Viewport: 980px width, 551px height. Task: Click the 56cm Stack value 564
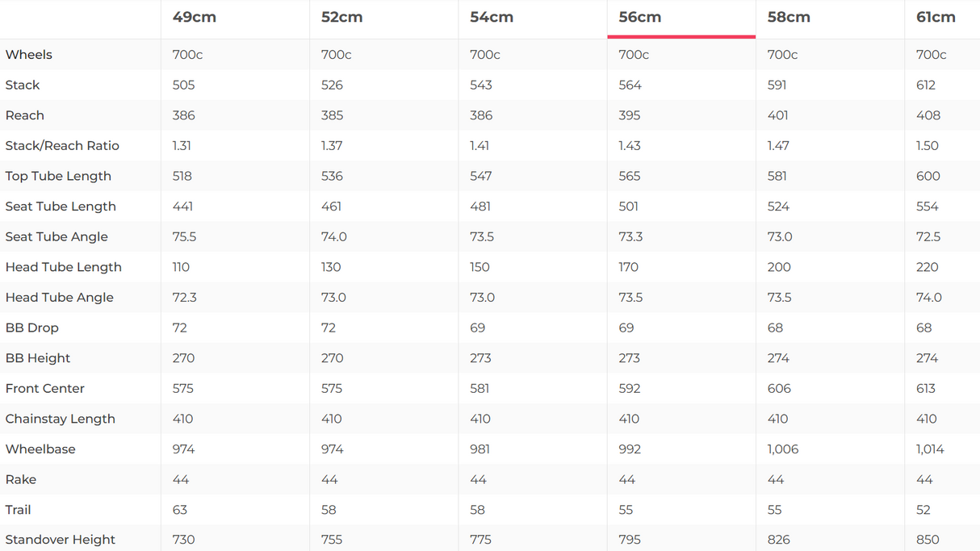click(630, 86)
